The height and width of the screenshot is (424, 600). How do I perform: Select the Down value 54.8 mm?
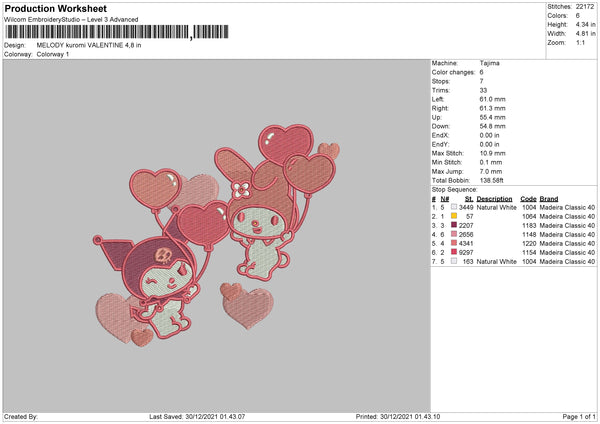click(x=492, y=126)
